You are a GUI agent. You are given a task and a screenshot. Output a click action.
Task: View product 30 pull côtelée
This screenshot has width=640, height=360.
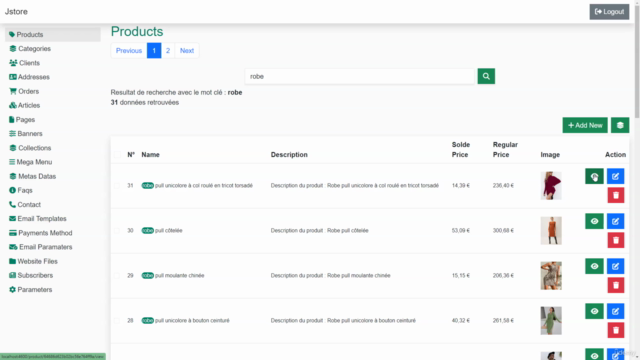[x=594, y=221]
